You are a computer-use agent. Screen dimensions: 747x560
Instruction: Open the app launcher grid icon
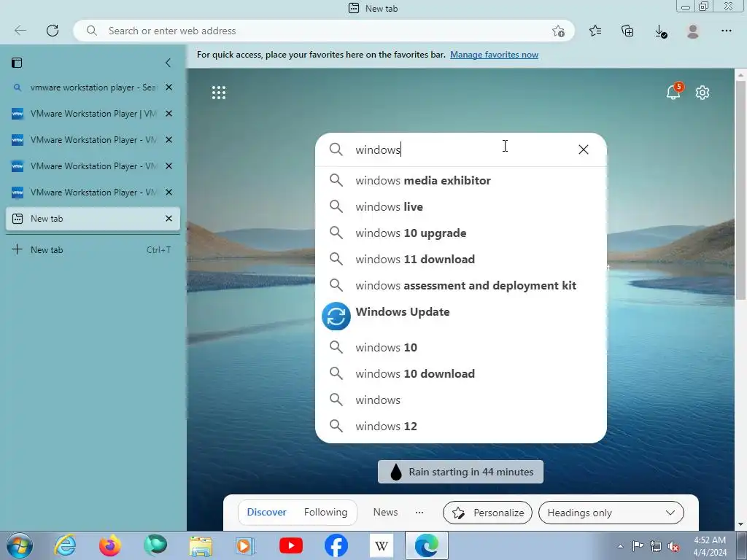coord(219,93)
